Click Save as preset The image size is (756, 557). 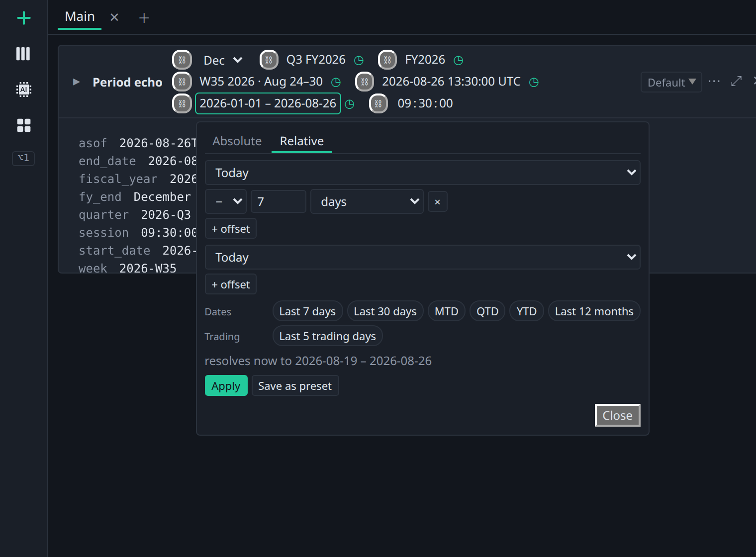[295, 385]
